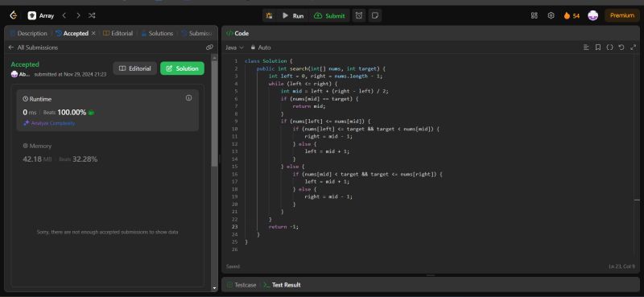Click the '32.28%' memory beats value

click(x=85, y=159)
